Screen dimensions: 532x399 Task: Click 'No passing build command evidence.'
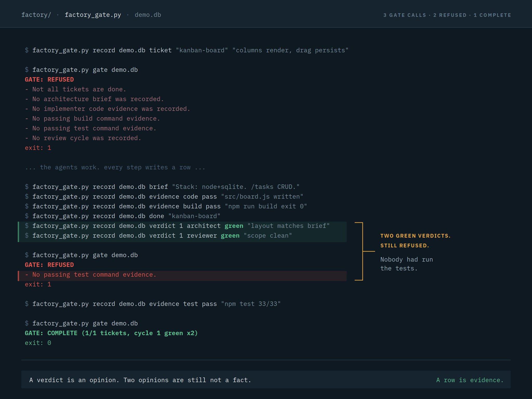92,118
